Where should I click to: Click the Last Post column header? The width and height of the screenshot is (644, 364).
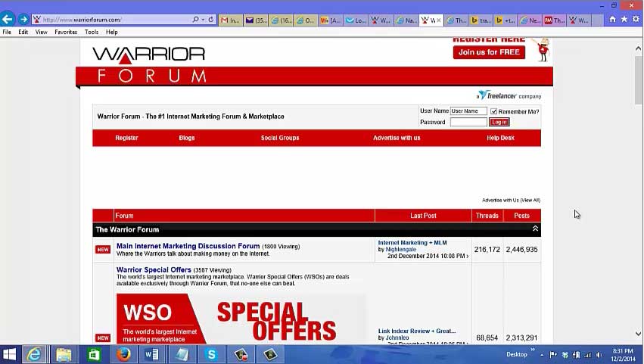tap(423, 216)
